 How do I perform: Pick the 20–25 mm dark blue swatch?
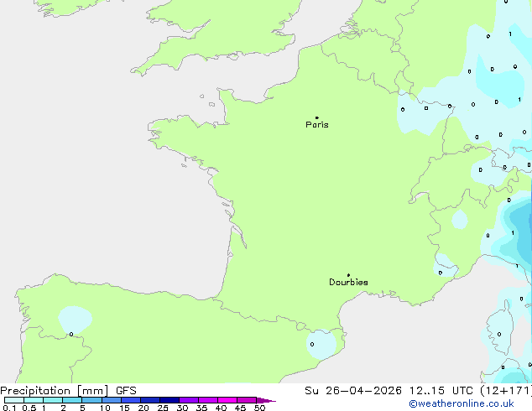(150, 400)
